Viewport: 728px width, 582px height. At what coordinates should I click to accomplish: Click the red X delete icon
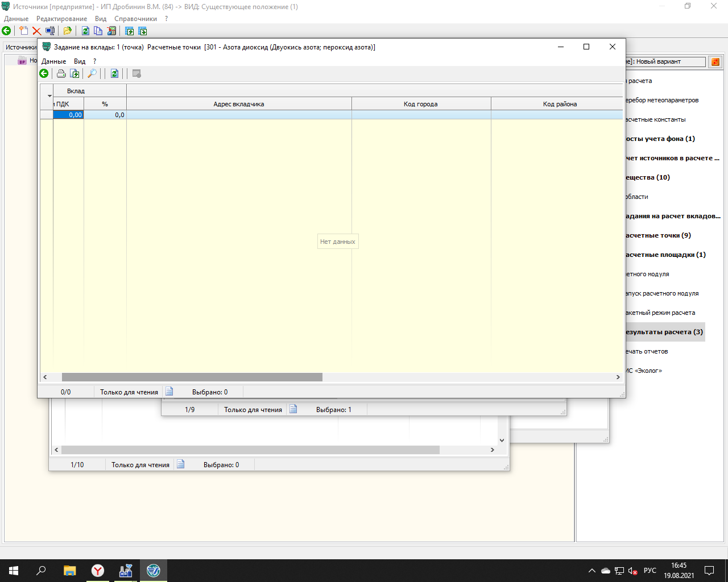click(x=36, y=31)
